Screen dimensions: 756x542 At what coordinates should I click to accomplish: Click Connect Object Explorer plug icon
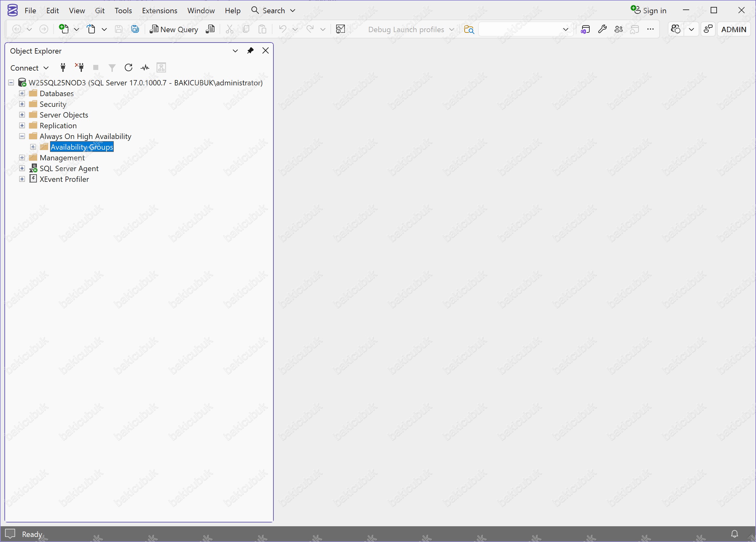pyautogui.click(x=63, y=68)
